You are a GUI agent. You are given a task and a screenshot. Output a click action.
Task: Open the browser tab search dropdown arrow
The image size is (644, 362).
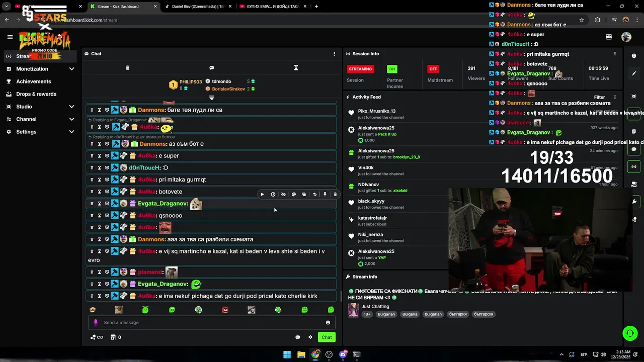point(7,7)
